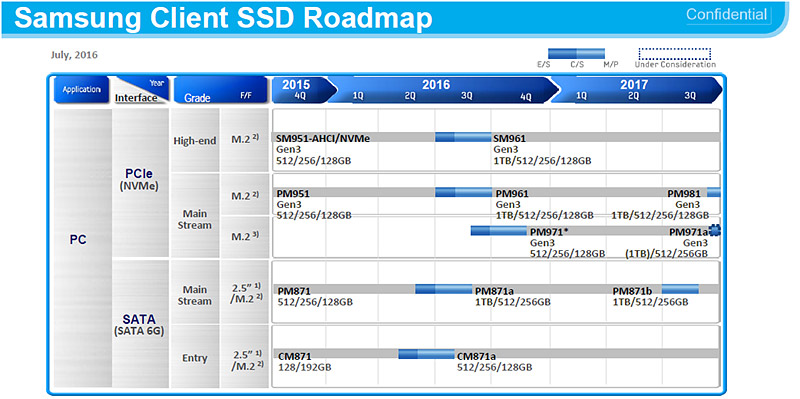Select the PM981 product label
This screenshot has width=800, height=399.
[x=684, y=193]
